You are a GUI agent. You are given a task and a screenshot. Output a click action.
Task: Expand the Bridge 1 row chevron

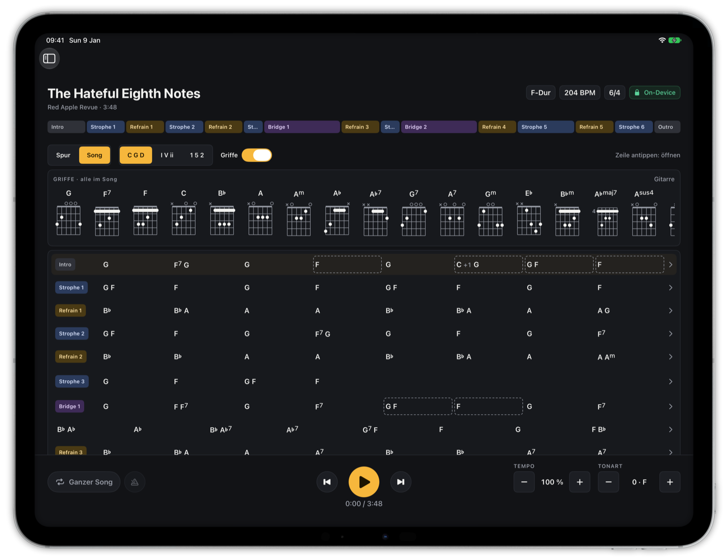tap(670, 406)
